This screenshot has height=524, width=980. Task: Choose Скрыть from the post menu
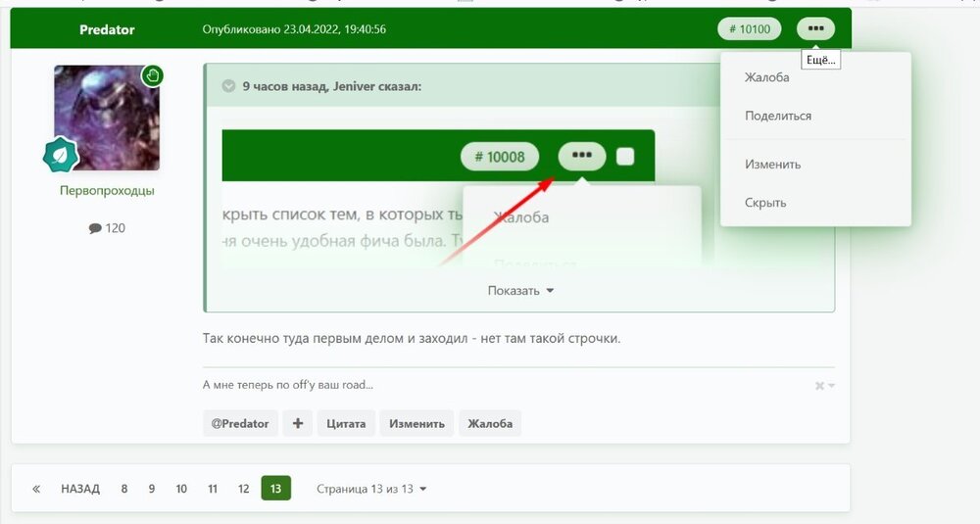pyautogui.click(x=765, y=203)
